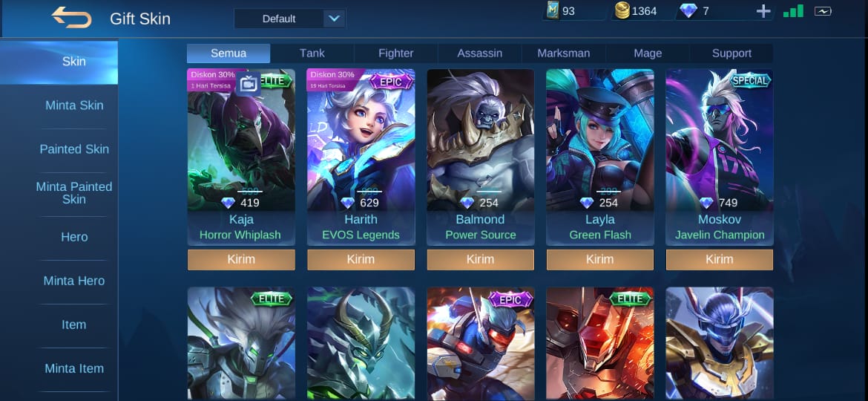The width and height of the screenshot is (868, 401).
Task: Tap the gold coin icon showing 1364
Action: coord(622,10)
